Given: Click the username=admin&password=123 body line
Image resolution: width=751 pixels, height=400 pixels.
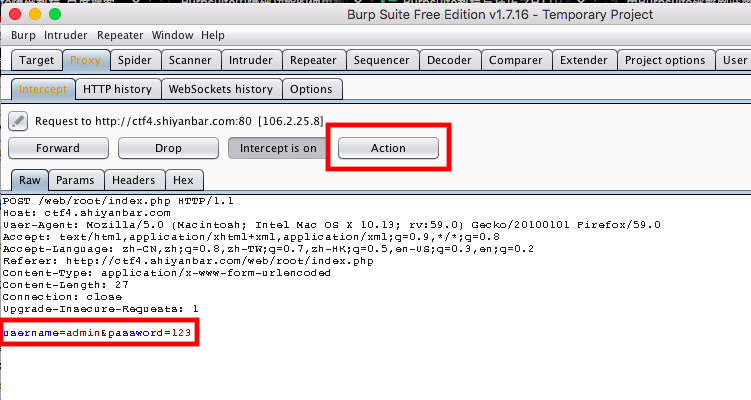Looking at the screenshot, I should [97, 333].
